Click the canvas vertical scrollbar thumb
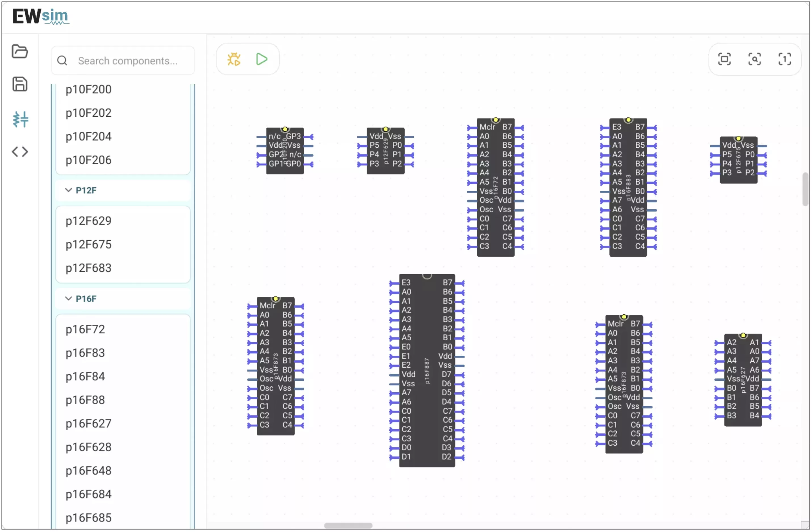The image size is (812, 532). 805,189
